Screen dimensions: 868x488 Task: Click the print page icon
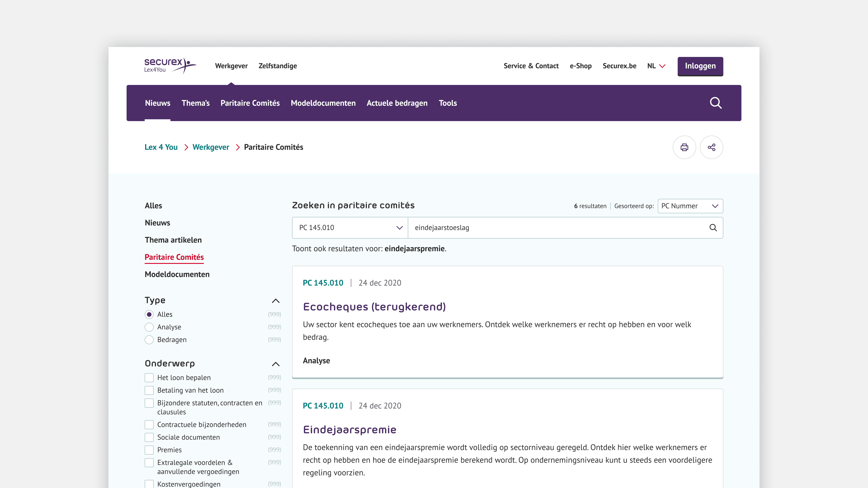[684, 147]
